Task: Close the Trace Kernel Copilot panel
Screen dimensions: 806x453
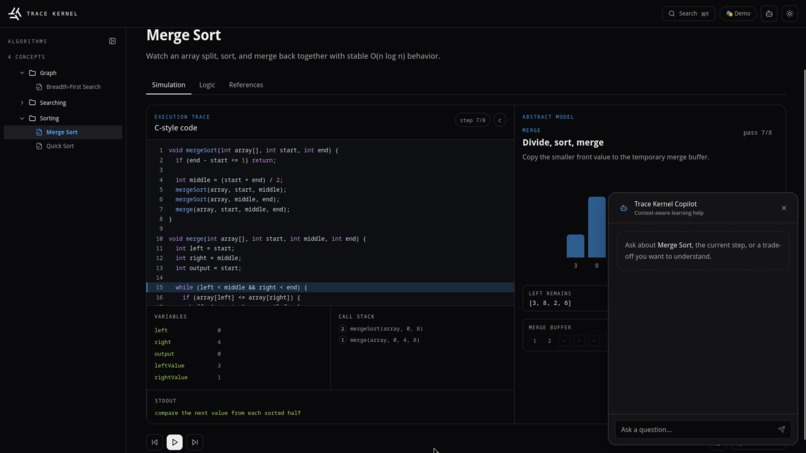Action: (784, 208)
